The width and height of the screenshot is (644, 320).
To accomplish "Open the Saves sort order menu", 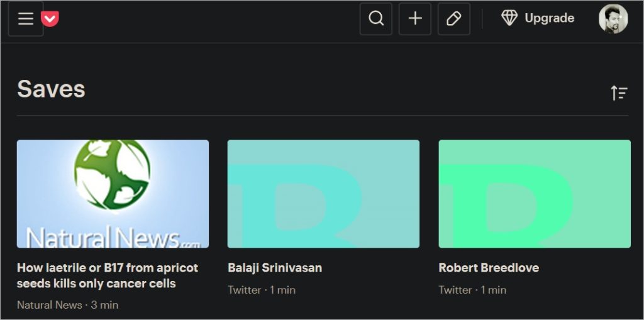I will point(619,93).
